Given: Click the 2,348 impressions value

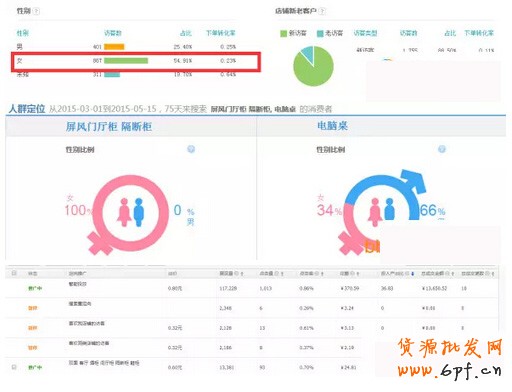Looking at the screenshot, I should (x=226, y=308).
